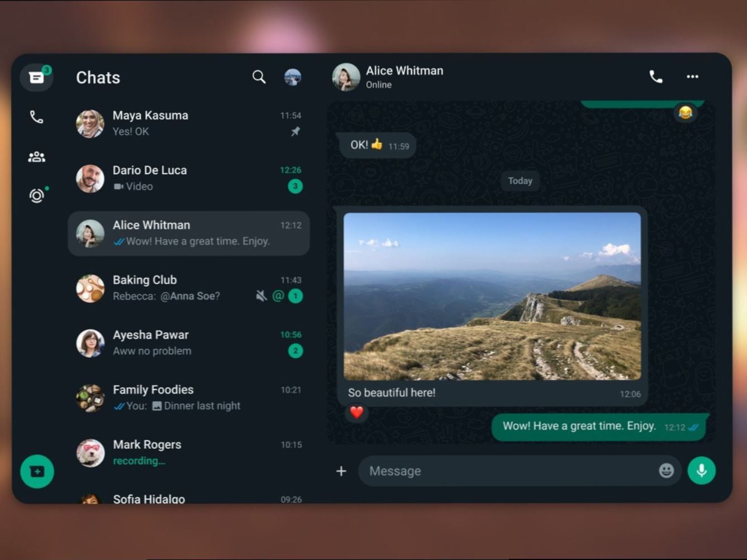This screenshot has width=747, height=560.
Task: Open Alice Whitman's avatar in chat header
Action: pyautogui.click(x=346, y=77)
